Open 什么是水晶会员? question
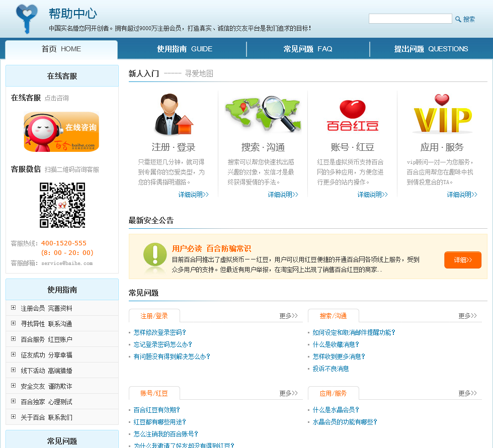Image resolution: width=493 pixels, height=448 pixels. [336, 410]
